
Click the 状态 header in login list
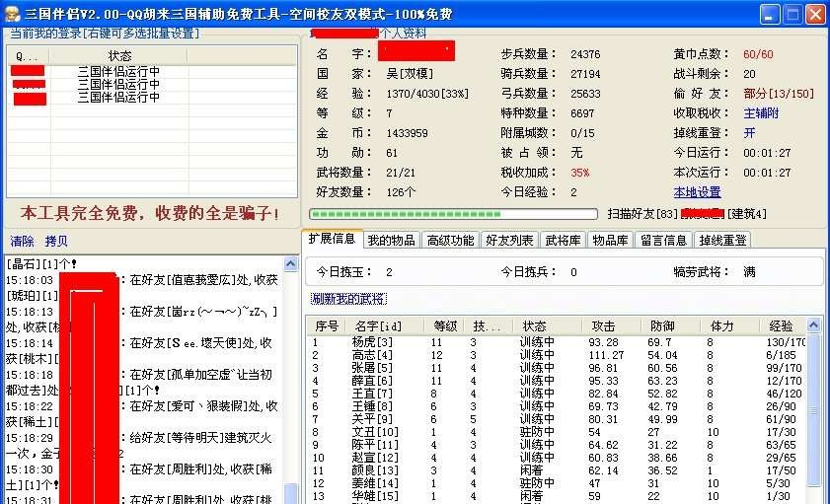[x=119, y=55]
